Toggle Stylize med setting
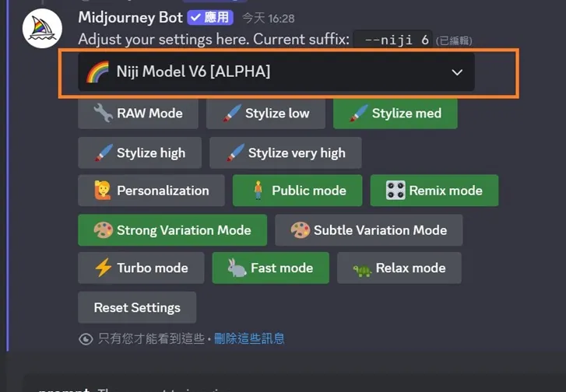The height and width of the screenshot is (392, 566). (x=395, y=114)
